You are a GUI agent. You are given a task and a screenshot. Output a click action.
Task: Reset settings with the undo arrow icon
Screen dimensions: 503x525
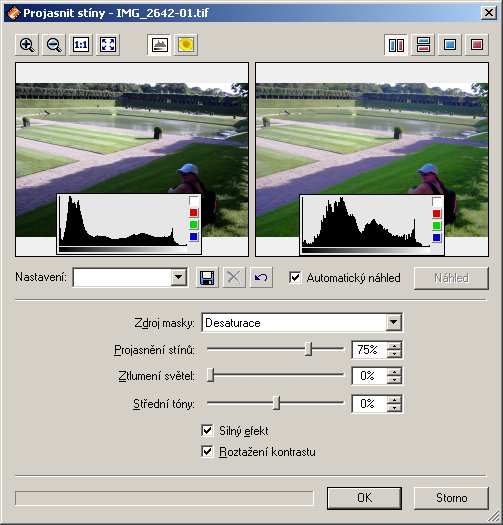coord(261,278)
